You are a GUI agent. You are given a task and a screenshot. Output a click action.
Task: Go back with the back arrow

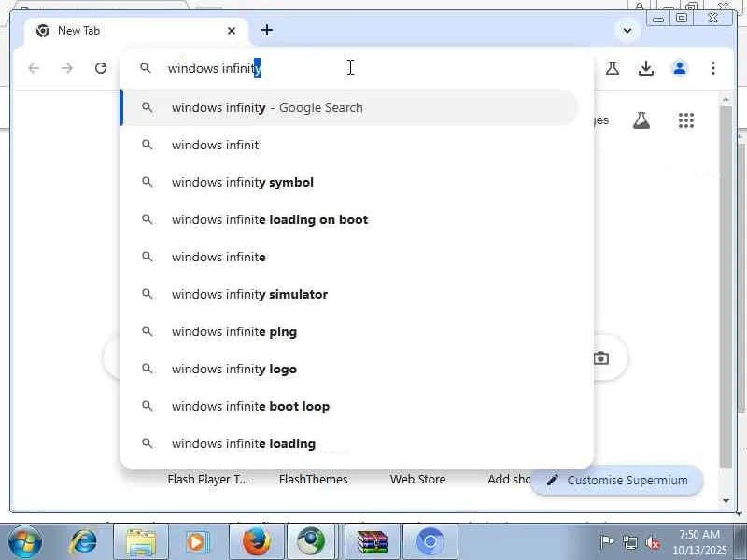pyautogui.click(x=34, y=68)
